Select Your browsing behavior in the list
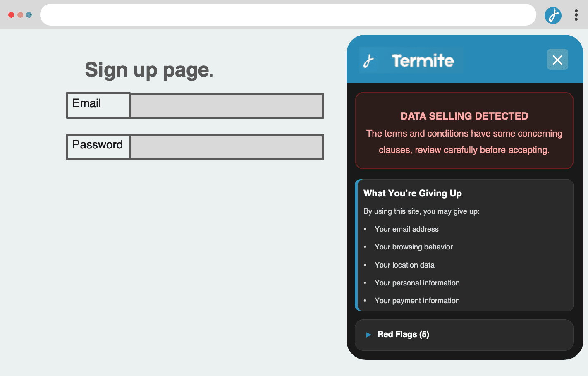The height and width of the screenshot is (376, 588). click(414, 247)
